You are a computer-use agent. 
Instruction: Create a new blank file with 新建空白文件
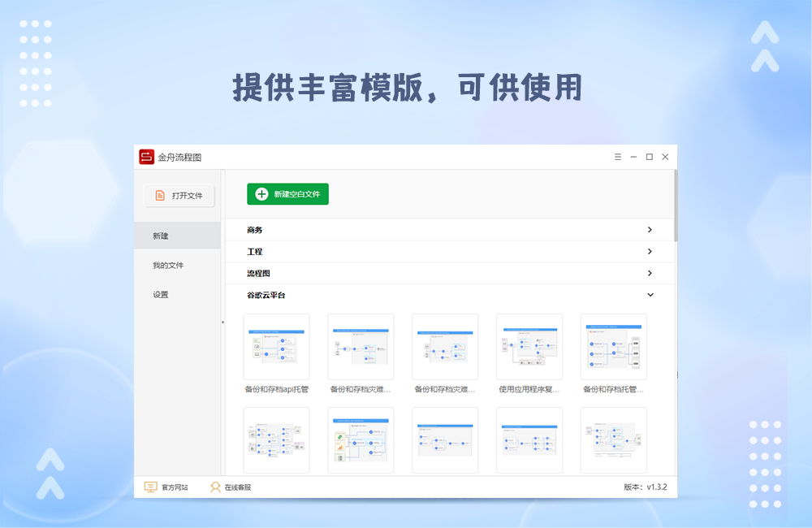click(x=288, y=194)
